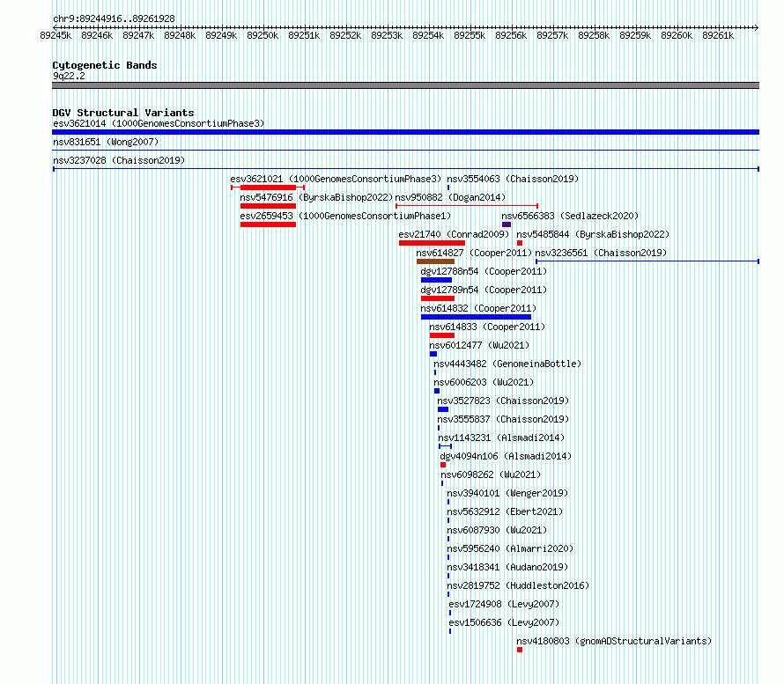Open nsv6098262 (Wu2021) entry
784x684 pixels.
[491, 474]
